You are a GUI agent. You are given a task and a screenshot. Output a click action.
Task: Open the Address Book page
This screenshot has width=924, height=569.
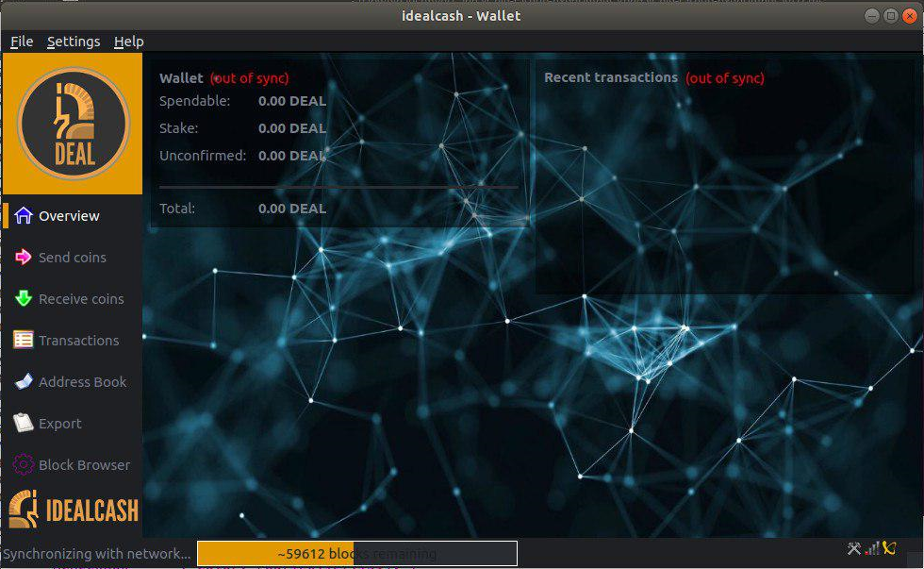tap(70, 382)
